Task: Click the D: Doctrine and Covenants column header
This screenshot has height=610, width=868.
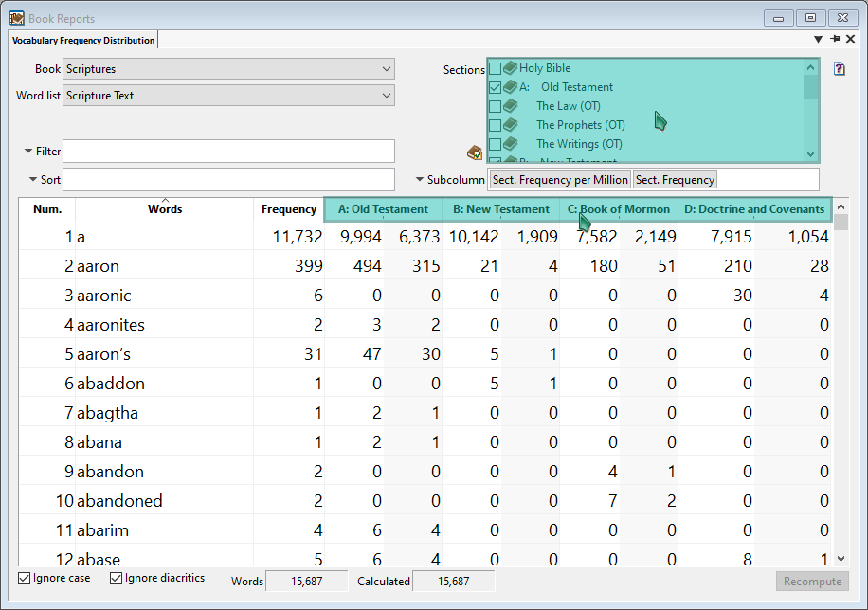Action: coord(754,209)
